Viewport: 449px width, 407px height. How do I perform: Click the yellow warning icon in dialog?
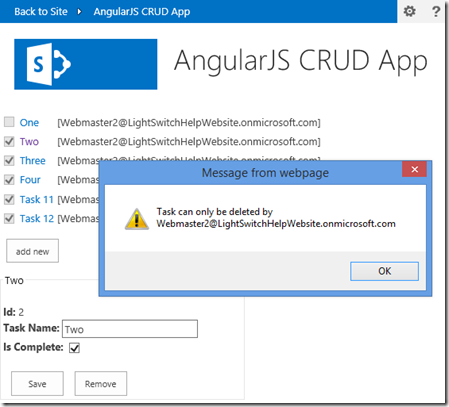pos(137,219)
